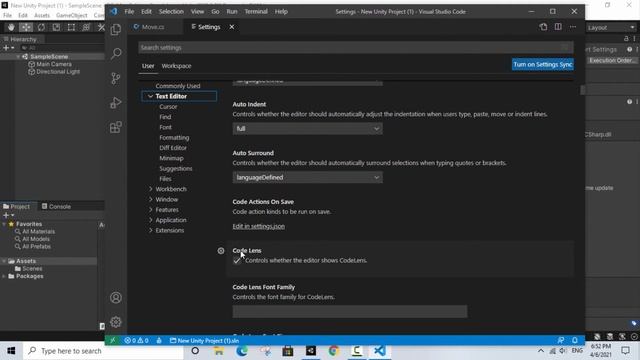640x360 pixels.
Task: Open the Manage gear in activity bar
Action: coord(116,322)
